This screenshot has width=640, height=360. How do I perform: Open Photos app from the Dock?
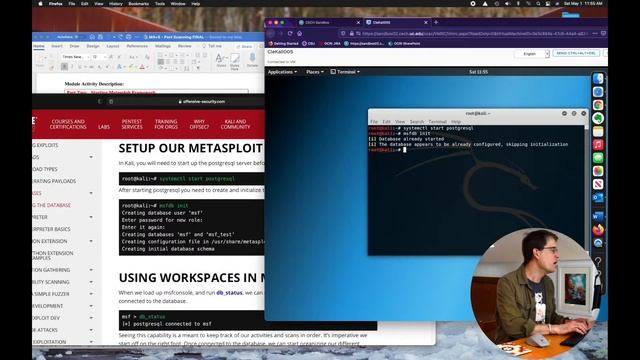coord(598,171)
